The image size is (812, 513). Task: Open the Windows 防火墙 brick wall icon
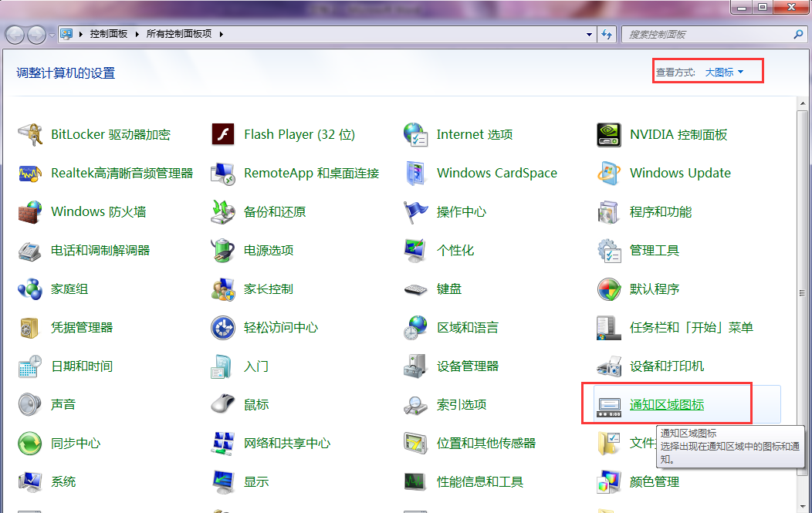pos(30,211)
